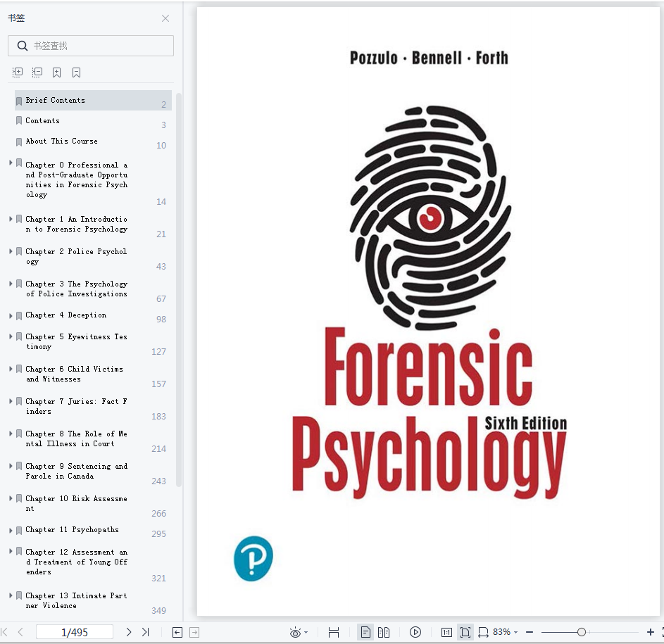The width and height of the screenshot is (664, 644).
Task: Go to the next page
Action: (129, 632)
